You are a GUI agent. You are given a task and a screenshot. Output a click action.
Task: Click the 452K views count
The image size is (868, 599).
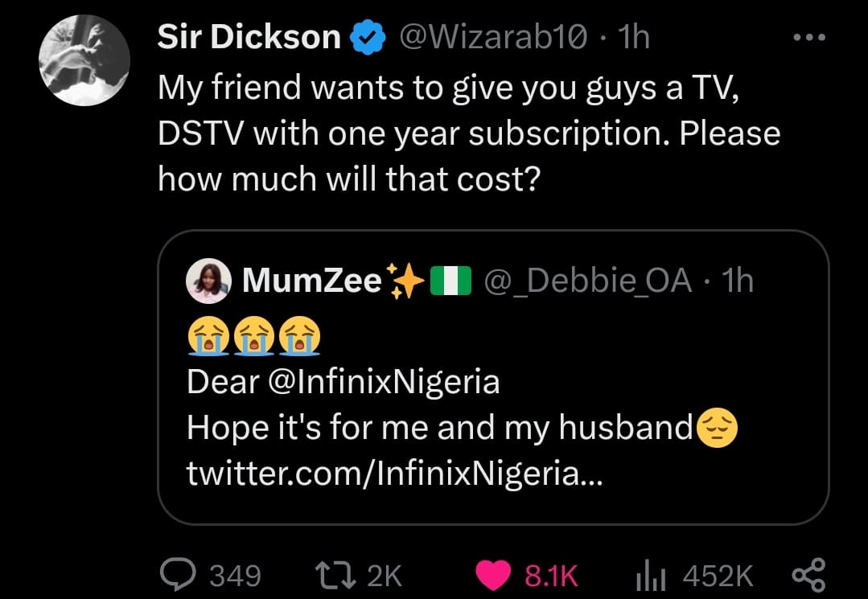tap(717, 575)
